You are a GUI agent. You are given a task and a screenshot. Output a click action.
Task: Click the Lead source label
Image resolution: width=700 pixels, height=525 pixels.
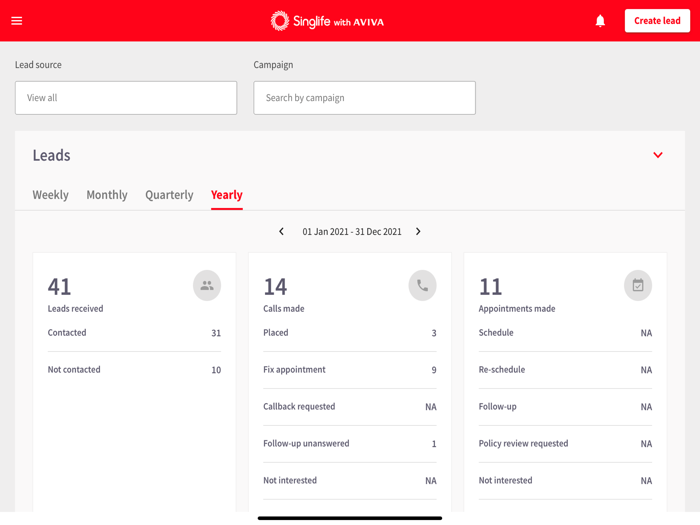pos(38,65)
